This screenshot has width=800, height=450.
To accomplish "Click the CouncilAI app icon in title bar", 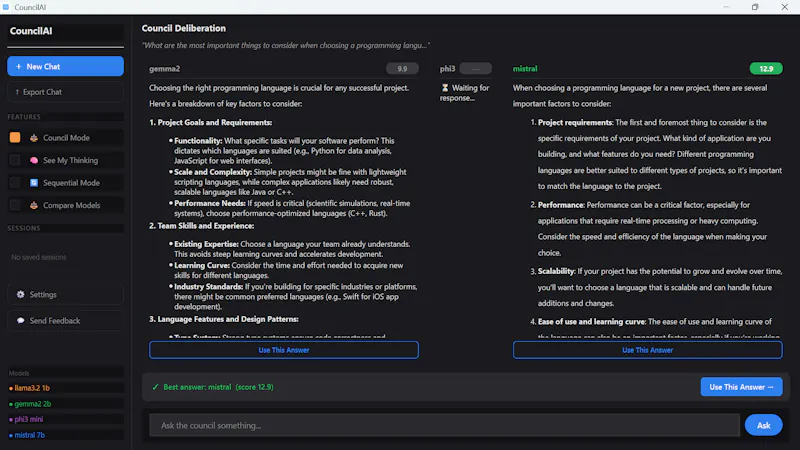I will [6, 7].
